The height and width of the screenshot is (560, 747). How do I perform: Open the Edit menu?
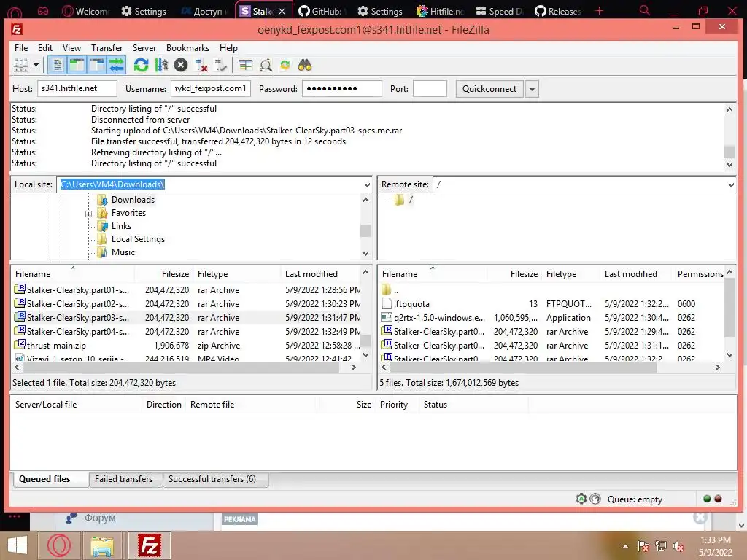click(45, 48)
